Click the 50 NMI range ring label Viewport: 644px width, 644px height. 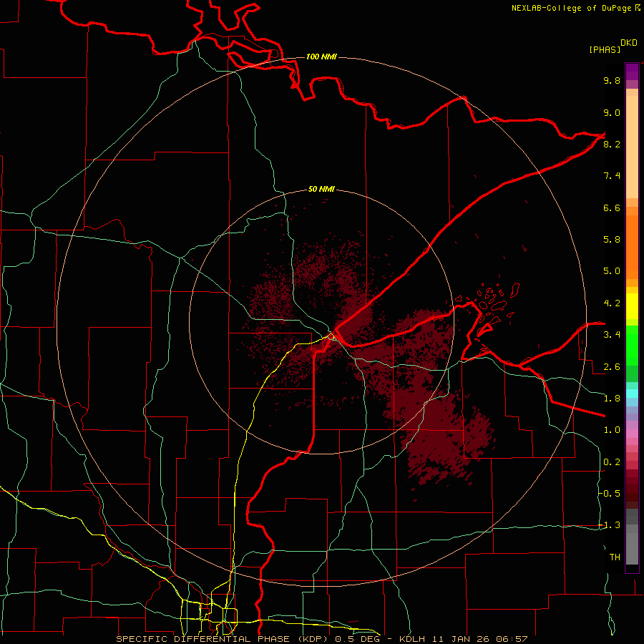click(321, 189)
